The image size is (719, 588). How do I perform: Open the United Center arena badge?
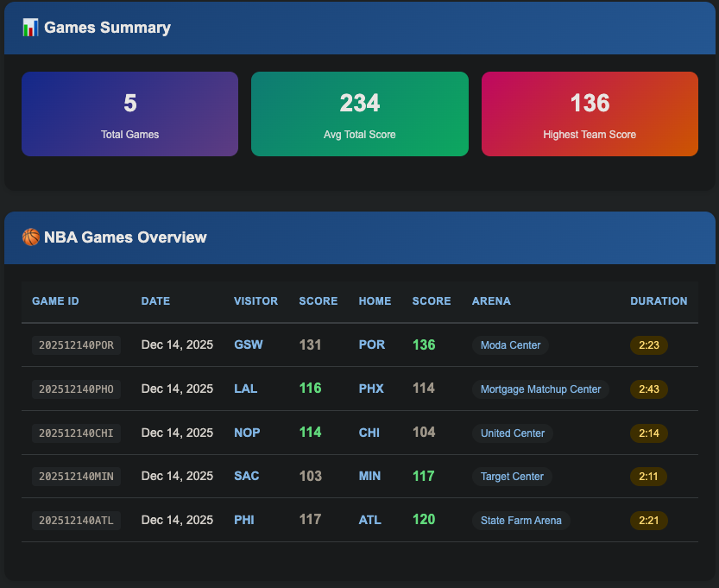point(513,433)
